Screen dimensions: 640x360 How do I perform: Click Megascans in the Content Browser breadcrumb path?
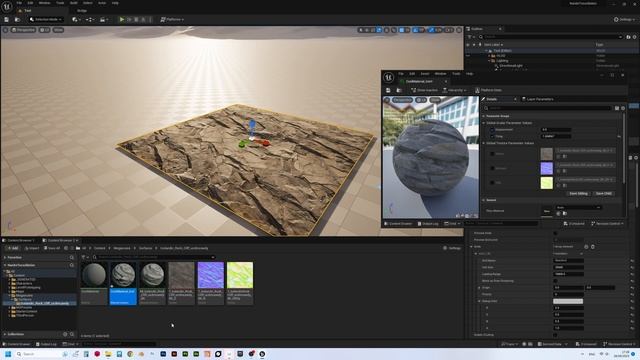[122, 248]
